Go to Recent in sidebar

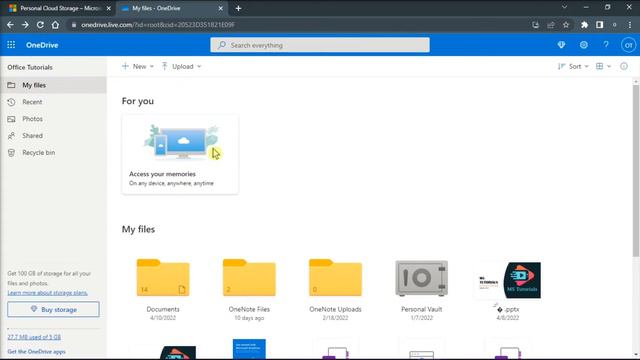coord(53,102)
